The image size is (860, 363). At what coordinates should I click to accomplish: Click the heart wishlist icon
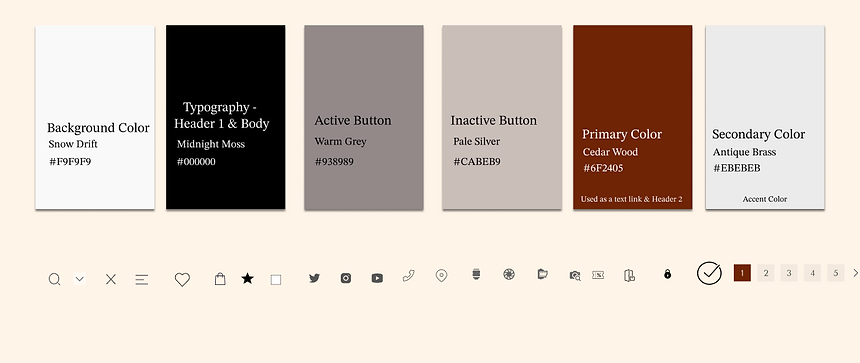182,280
